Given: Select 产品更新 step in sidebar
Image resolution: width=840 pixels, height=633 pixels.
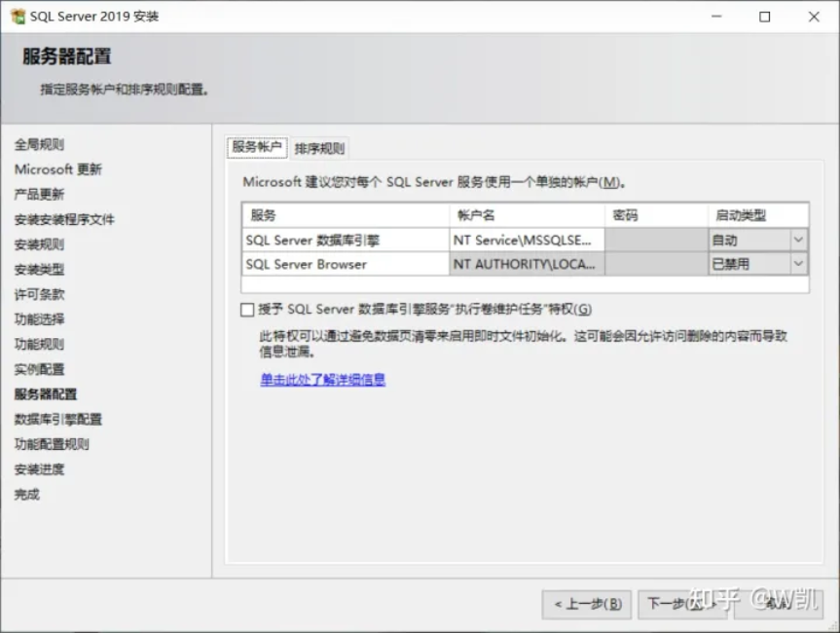Looking at the screenshot, I should (39, 194).
